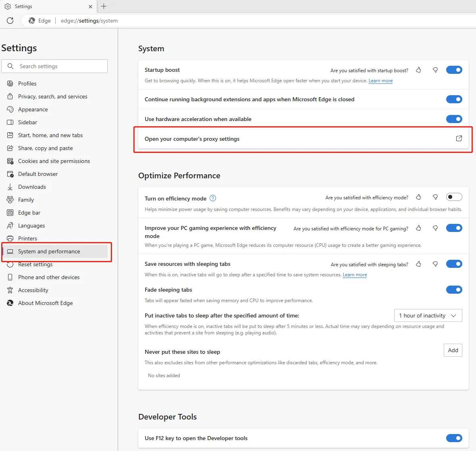Toggle PC gaming efficiency mode switch
This screenshot has height=451, width=476.
click(454, 228)
